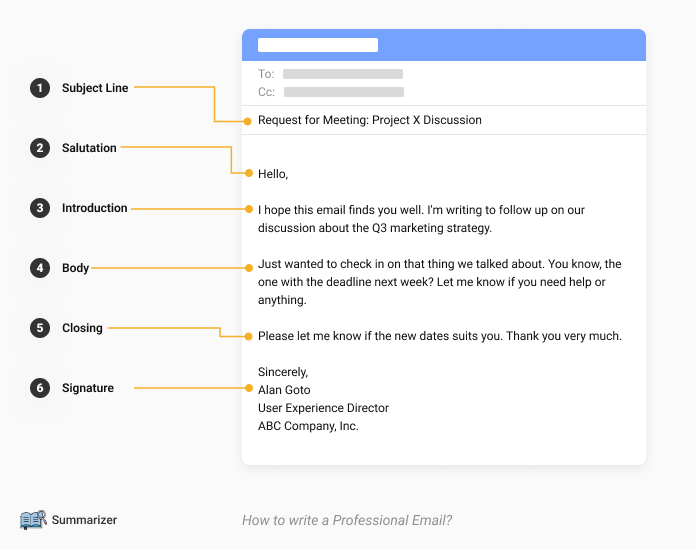Click the Cc recipient field

click(x=344, y=92)
